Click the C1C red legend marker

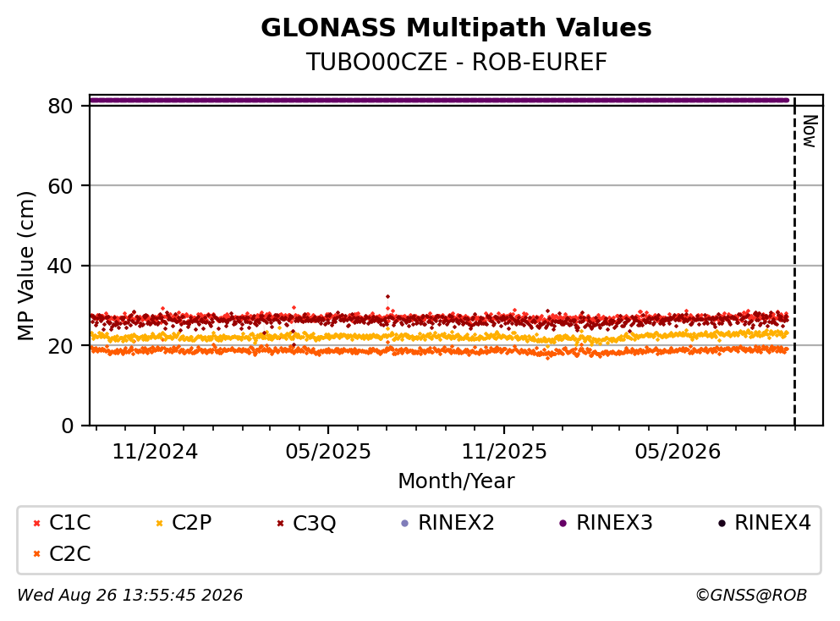(36, 523)
